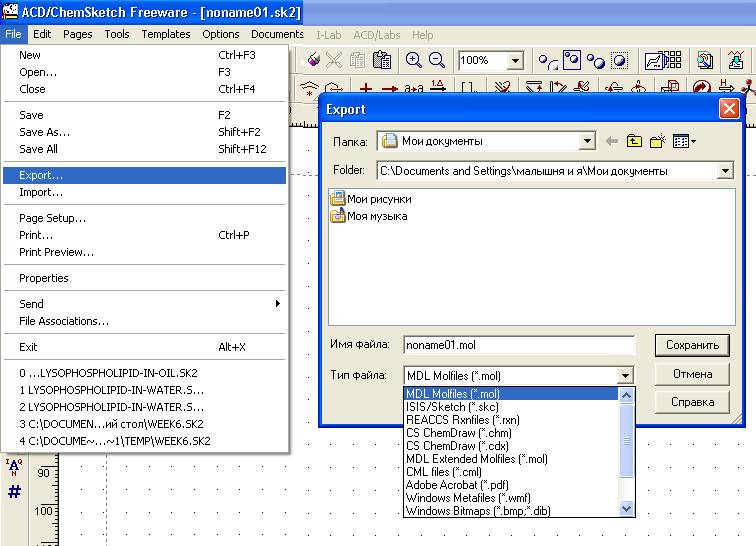This screenshot has height=546, width=756.
Task: Open the Мои рисунки folder
Action: point(371,199)
